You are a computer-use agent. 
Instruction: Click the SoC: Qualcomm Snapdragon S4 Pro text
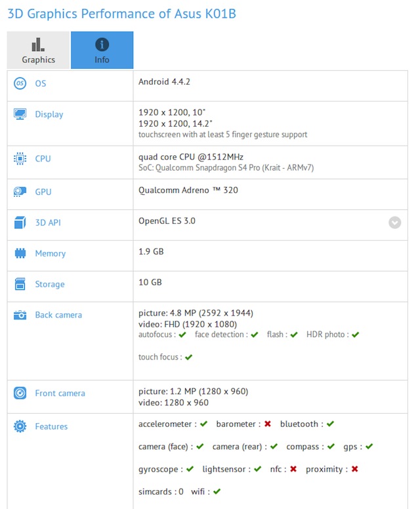click(x=226, y=168)
